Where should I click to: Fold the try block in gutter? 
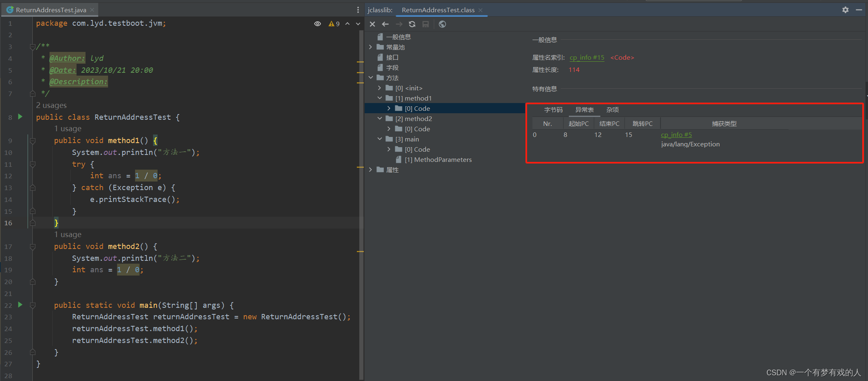33,164
